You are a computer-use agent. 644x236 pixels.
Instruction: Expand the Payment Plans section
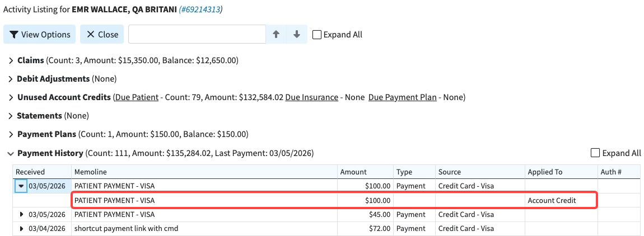click(x=11, y=134)
